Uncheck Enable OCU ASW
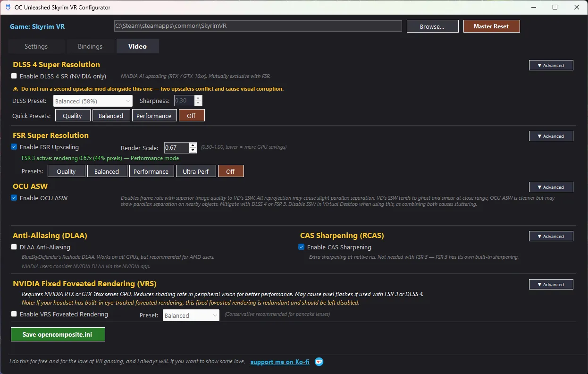 click(14, 198)
